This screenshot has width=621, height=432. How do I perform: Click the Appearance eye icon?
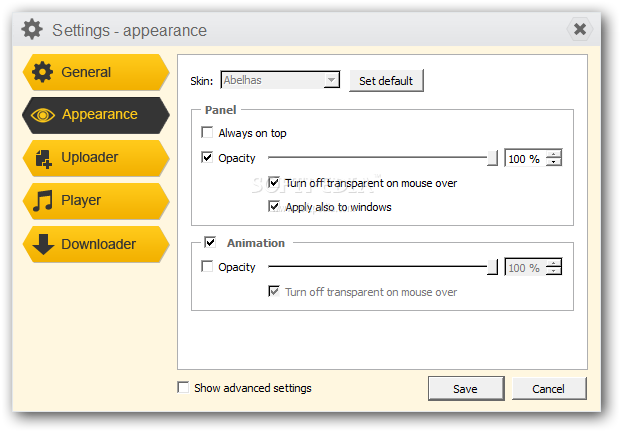43,115
